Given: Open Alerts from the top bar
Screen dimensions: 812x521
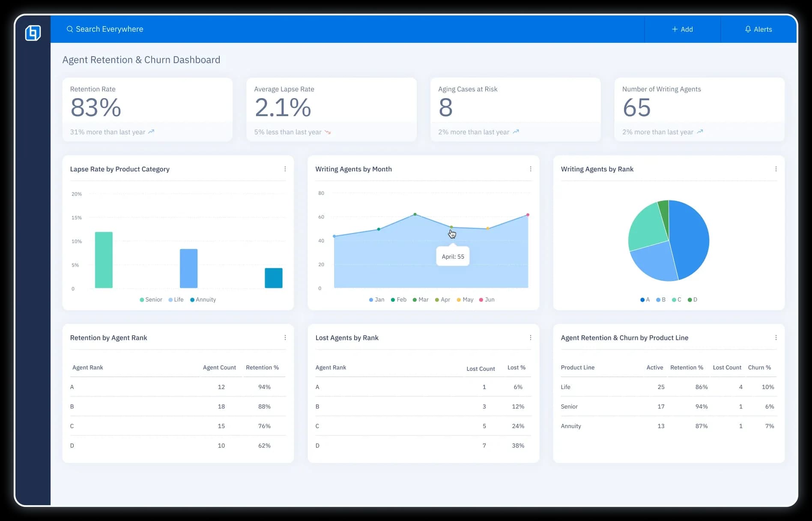Looking at the screenshot, I should [758, 29].
